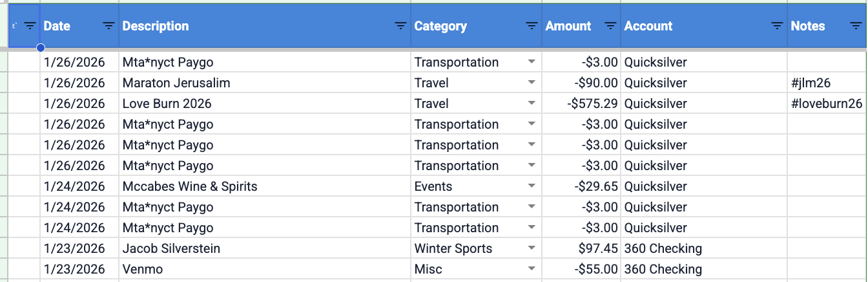The height and width of the screenshot is (282, 868).
Task: Select the #jlm26 notes cell
Action: [x=827, y=83]
